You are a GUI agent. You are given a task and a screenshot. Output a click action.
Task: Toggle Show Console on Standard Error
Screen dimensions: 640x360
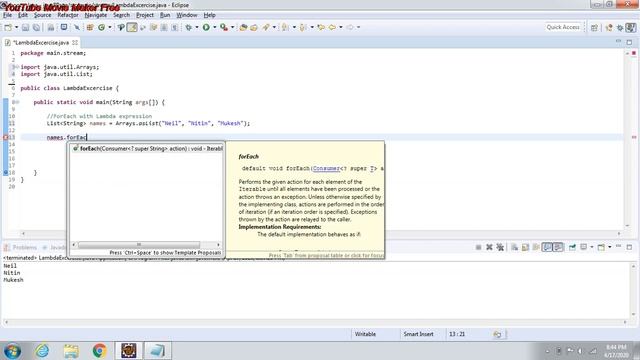tap(558, 247)
